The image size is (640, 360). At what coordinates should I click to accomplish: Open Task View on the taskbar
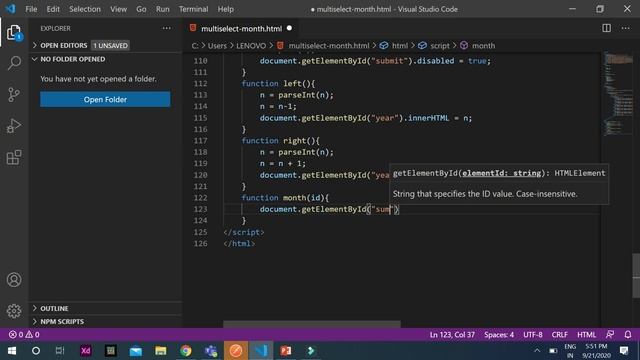pos(60,351)
